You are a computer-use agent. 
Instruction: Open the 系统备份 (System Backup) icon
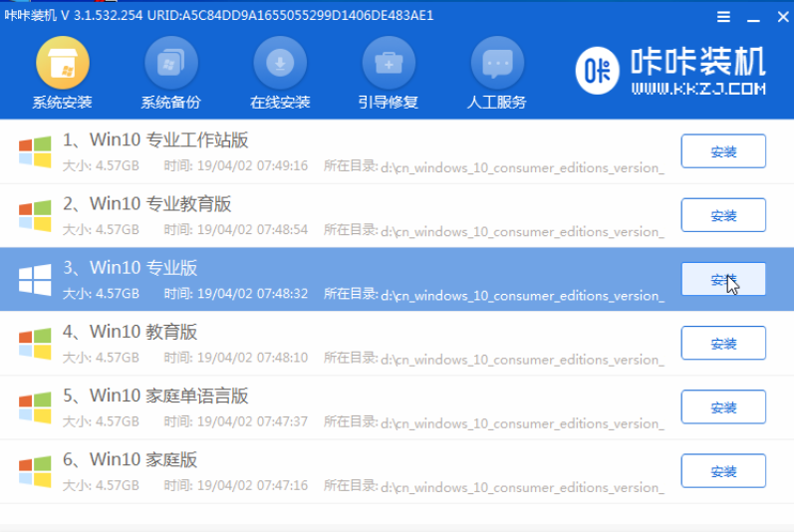pos(170,66)
